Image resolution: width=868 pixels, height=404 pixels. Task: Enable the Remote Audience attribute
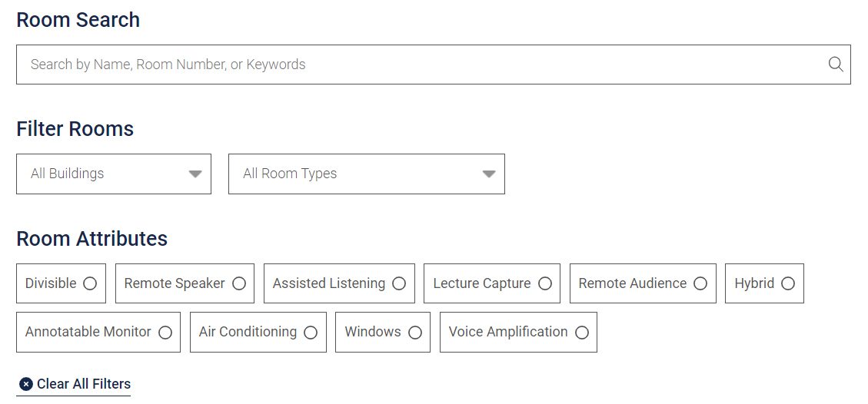[x=643, y=283]
